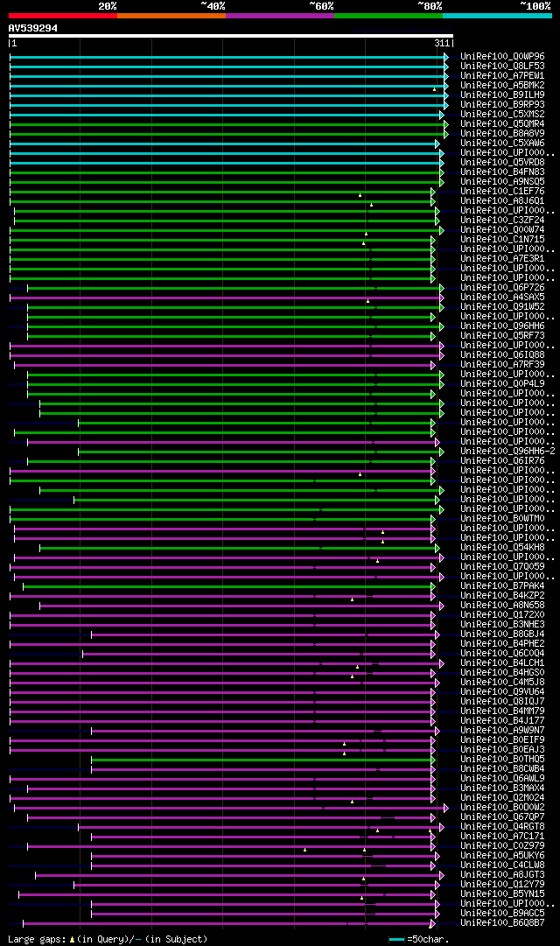Click the cyan alignment bar for UniRef100_C5XMS2
The image size is (560, 946).
[225, 115]
